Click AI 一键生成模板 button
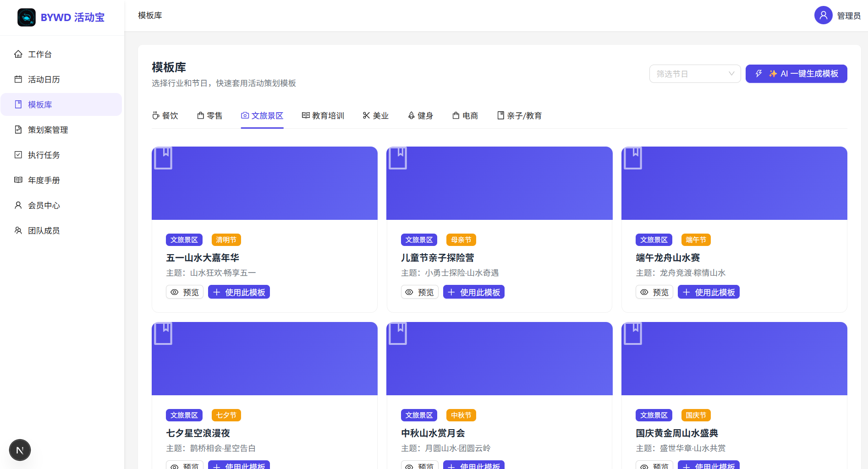Image resolution: width=868 pixels, height=469 pixels. pyautogui.click(x=796, y=74)
